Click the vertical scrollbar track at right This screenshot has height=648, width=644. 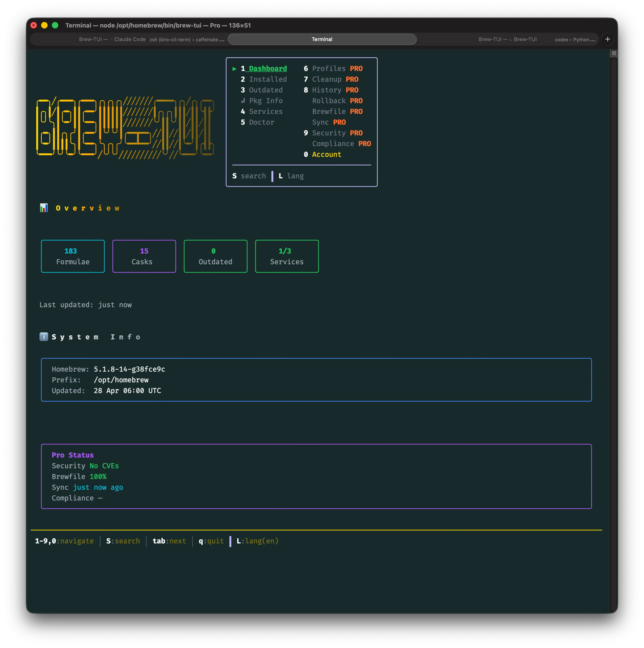point(613,335)
